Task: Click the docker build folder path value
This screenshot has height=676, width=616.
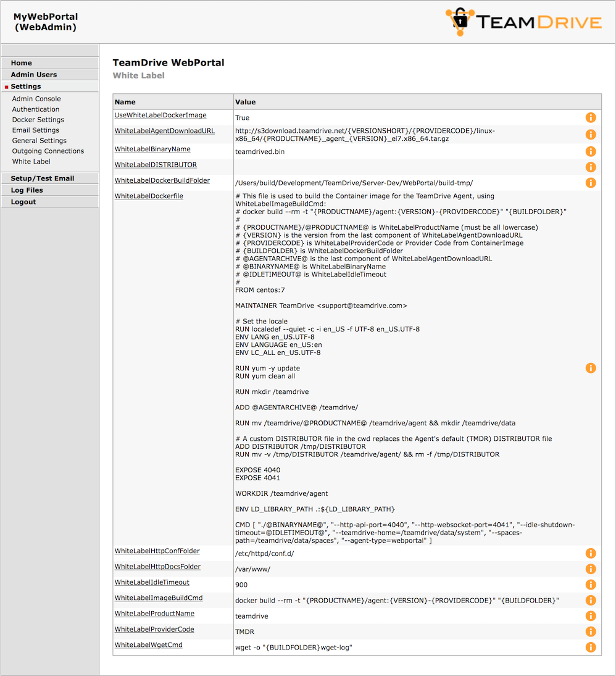Action: tap(354, 183)
